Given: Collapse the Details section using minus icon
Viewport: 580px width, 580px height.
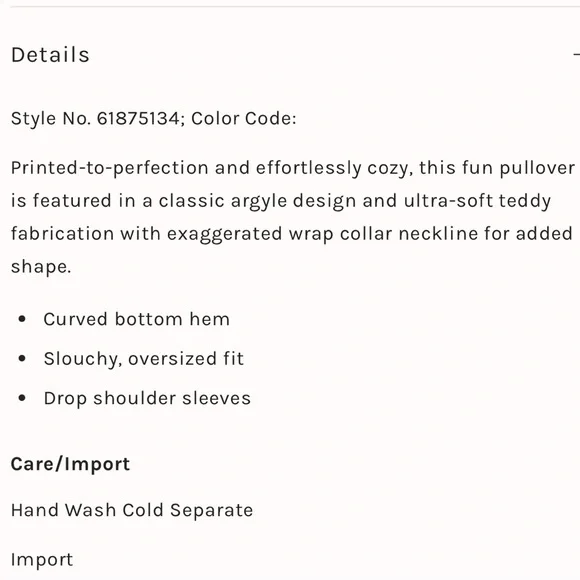Looking at the screenshot, I should (577, 55).
